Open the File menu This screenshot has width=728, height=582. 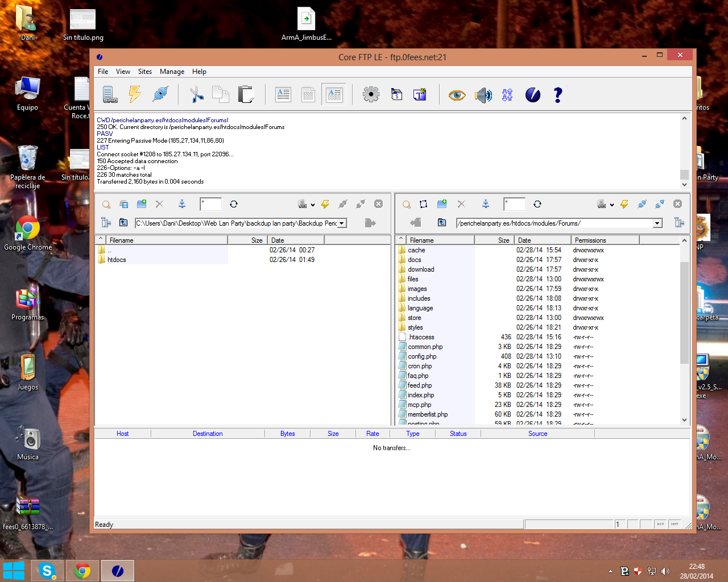pyautogui.click(x=103, y=72)
